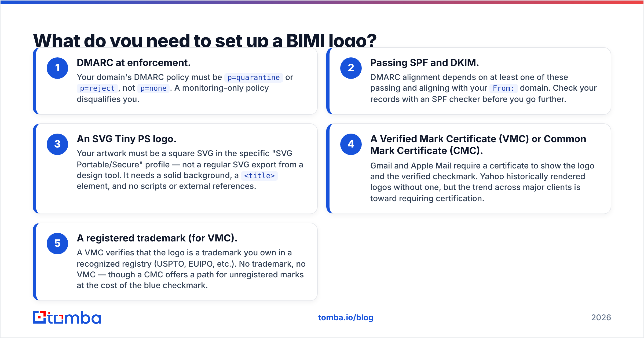Open the tomba.io/blog link
This screenshot has width=644, height=338.
click(x=346, y=318)
